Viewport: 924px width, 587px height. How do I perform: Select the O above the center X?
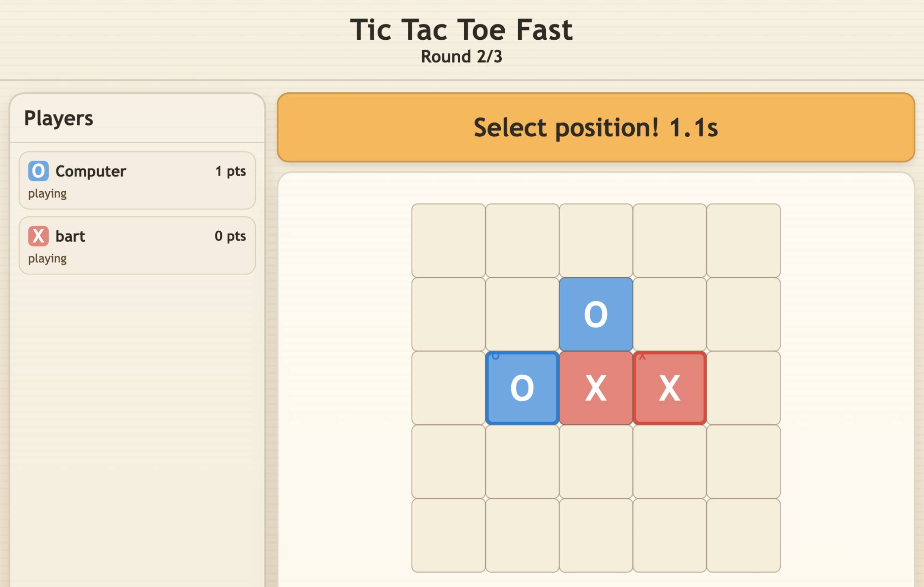coord(596,313)
